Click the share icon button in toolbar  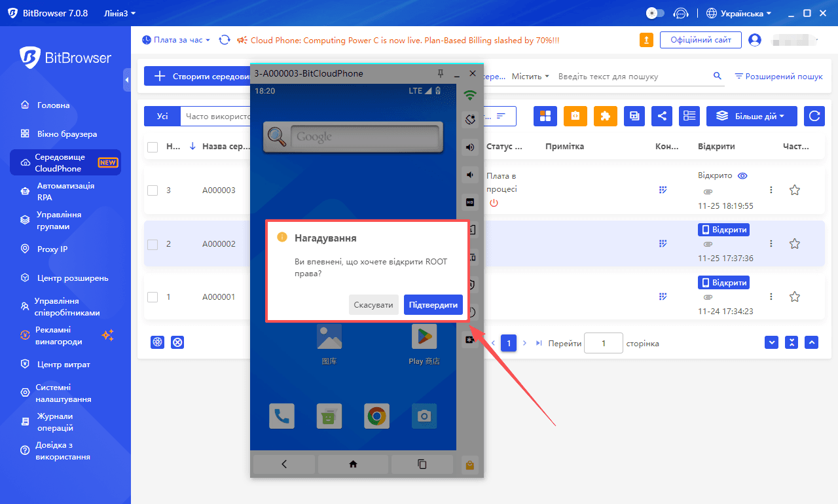tap(662, 116)
